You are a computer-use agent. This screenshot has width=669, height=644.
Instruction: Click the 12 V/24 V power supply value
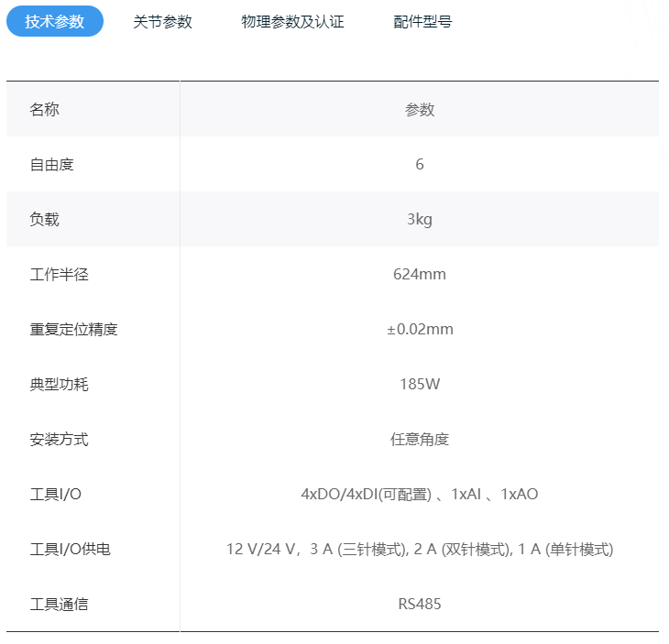tap(420, 550)
